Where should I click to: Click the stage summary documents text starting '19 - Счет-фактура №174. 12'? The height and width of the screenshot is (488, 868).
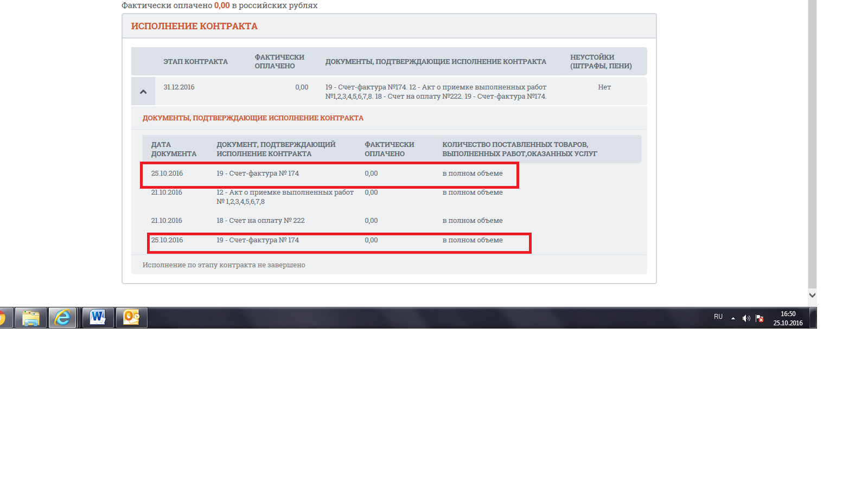[x=436, y=92]
